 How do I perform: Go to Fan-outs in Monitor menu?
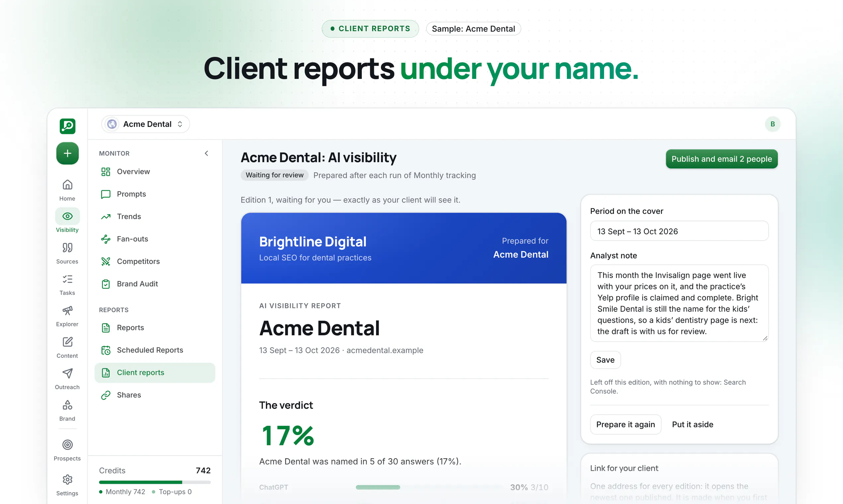pyautogui.click(x=155, y=239)
